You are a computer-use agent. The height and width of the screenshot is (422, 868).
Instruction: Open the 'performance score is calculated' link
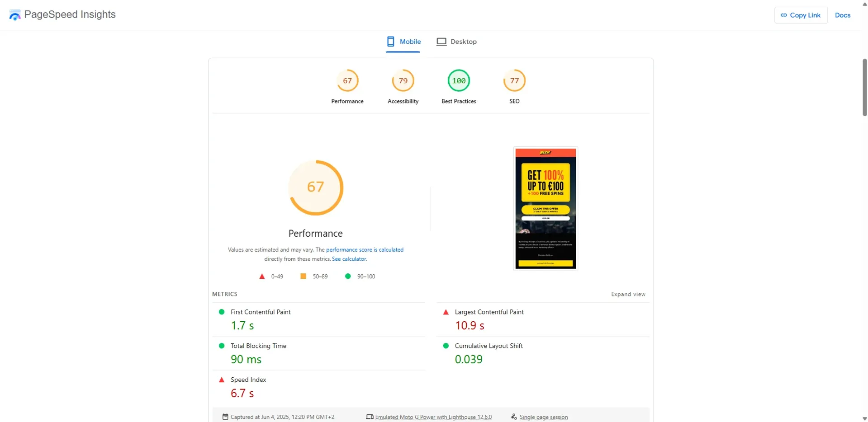[365, 249]
